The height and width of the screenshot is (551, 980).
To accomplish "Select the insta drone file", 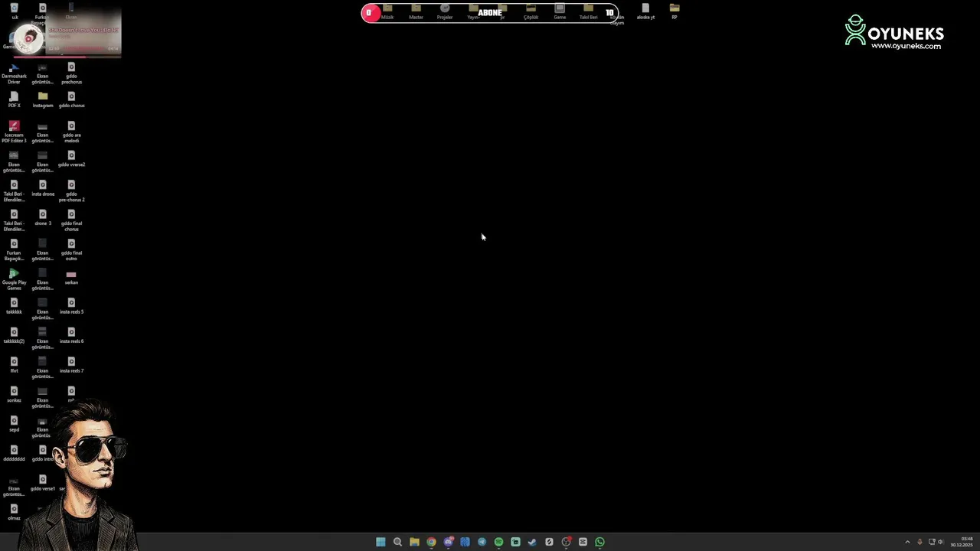I will tap(43, 188).
